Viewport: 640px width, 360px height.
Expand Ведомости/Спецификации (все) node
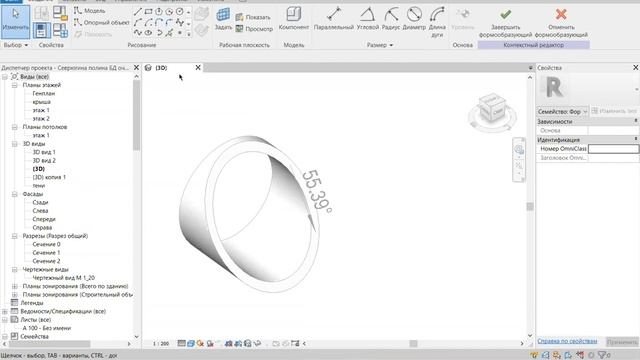click(x=4, y=311)
